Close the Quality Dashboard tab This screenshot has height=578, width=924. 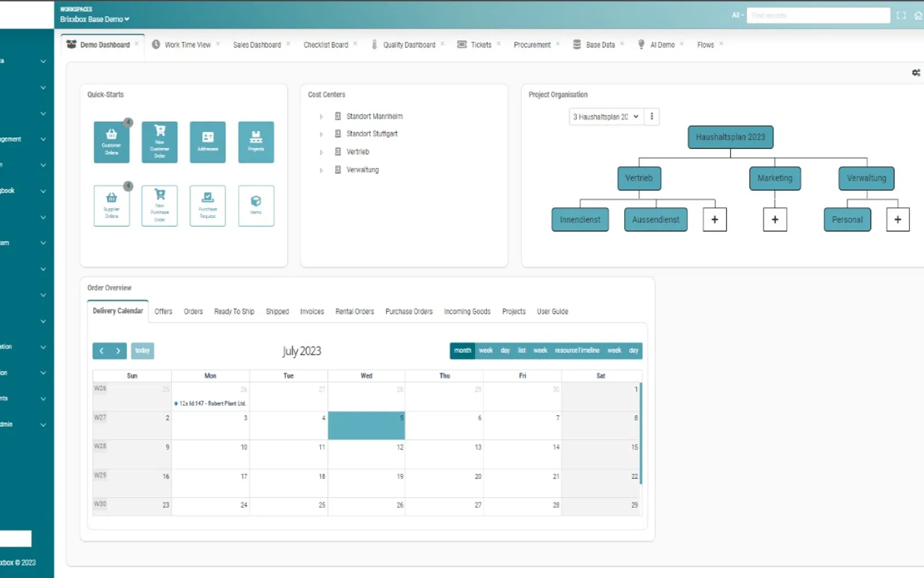click(442, 44)
